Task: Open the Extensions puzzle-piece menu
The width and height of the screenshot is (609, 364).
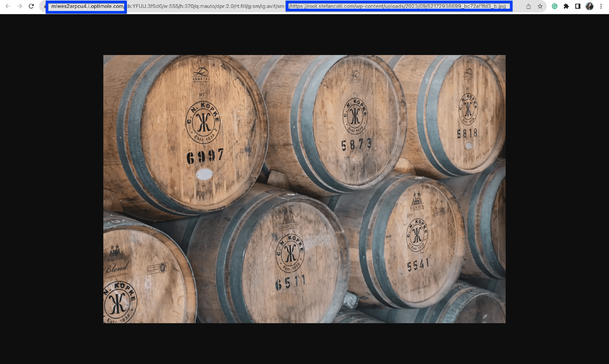Action: pyautogui.click(x=566, y=6)
